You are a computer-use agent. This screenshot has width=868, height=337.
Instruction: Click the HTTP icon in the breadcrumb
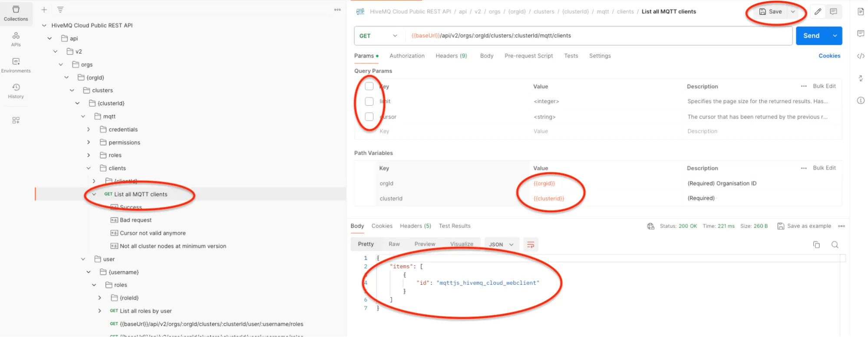tap(360, 12)
